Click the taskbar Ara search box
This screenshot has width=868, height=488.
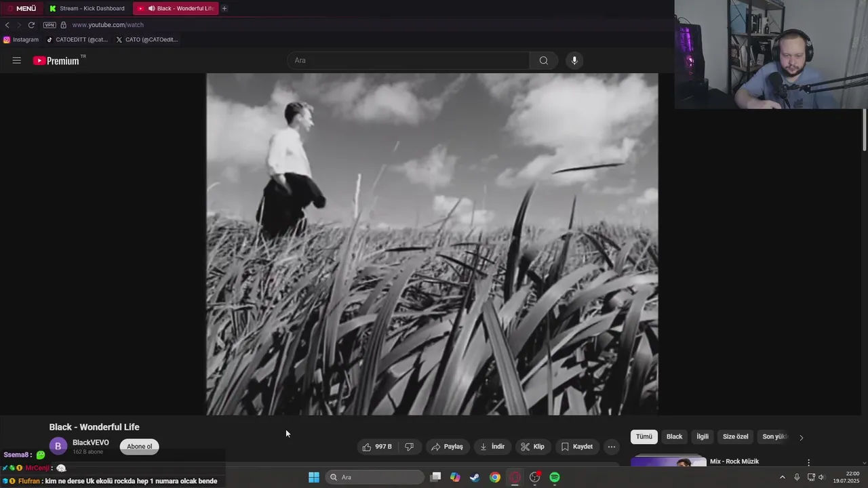(x=375, y=477)
